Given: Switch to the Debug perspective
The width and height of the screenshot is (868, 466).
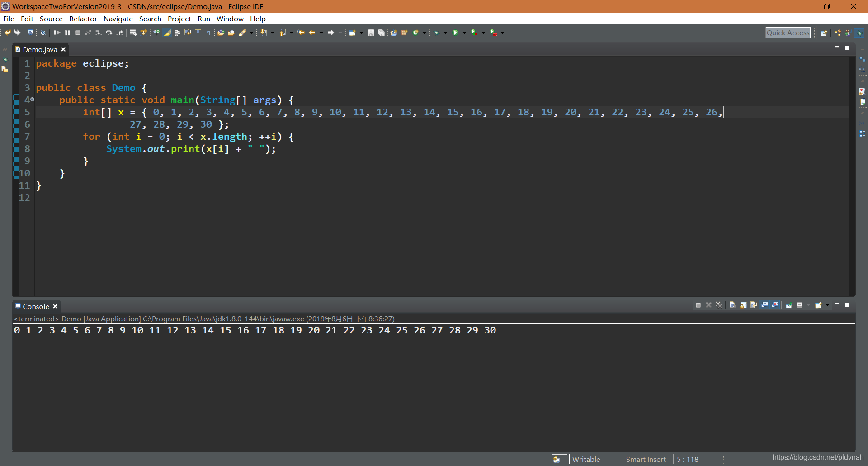Looking at the screenshot, I should pos(859,33).
